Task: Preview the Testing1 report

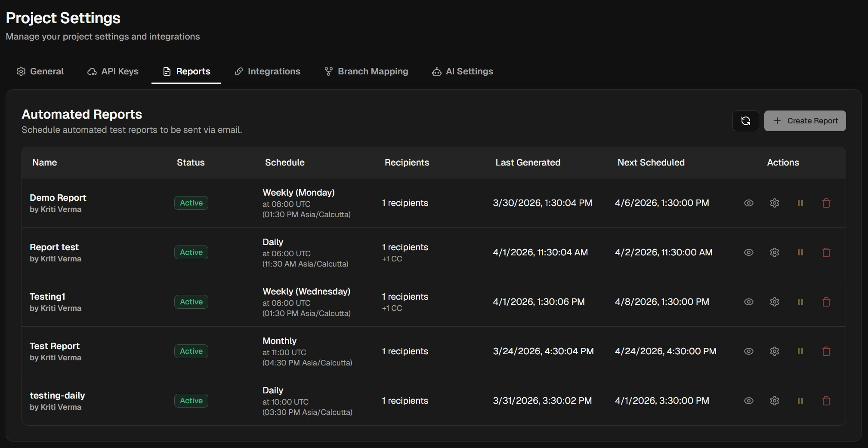Action: tap(748, 301)
